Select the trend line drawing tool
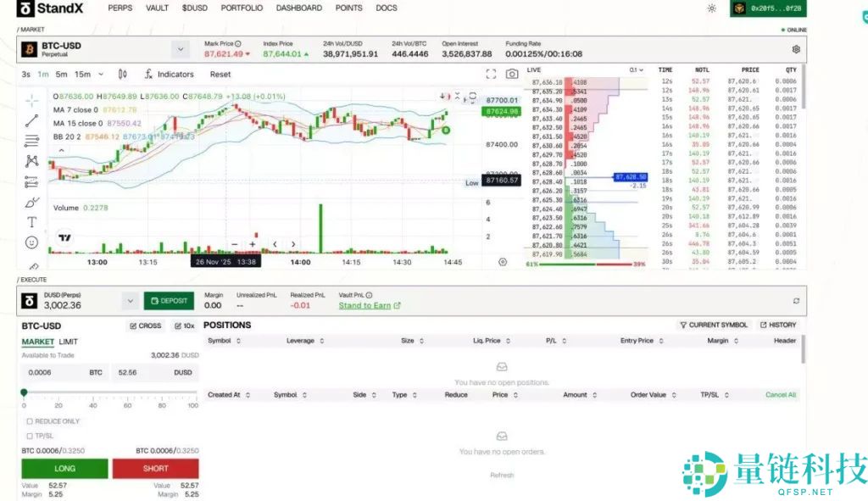 click(31, 121)
